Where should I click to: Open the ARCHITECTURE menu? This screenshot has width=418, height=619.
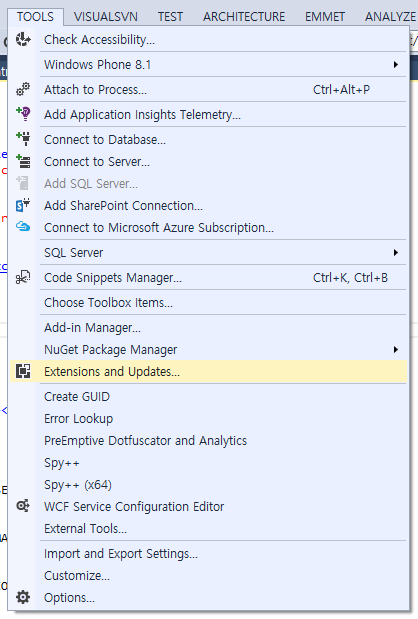pyautogui.click(x=244, y=17)
